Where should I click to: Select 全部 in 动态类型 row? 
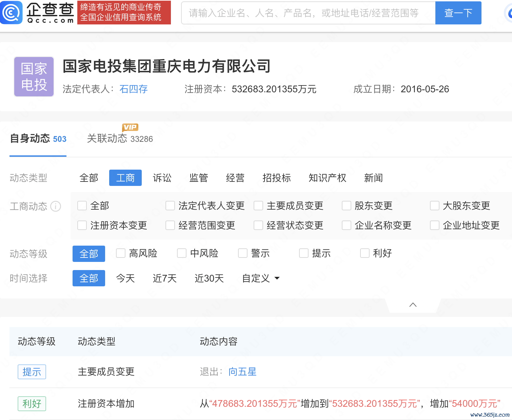pyautogui.click(x=89, y=178)
